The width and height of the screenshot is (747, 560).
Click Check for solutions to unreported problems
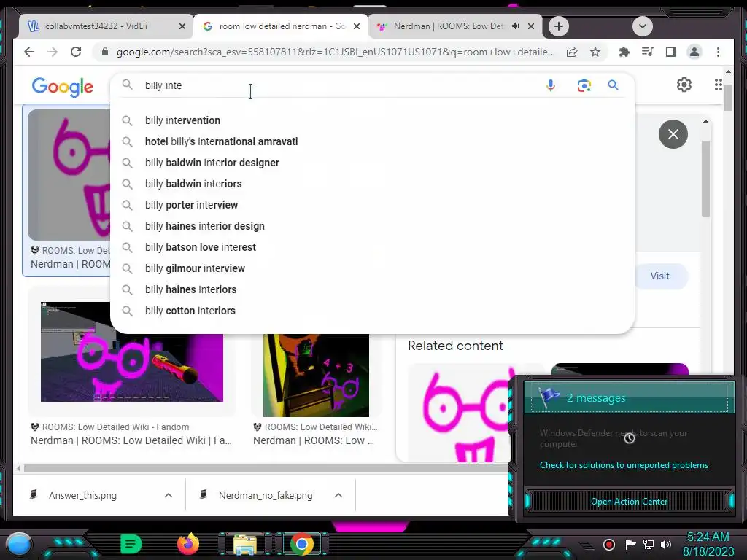(x=624, y=465)
